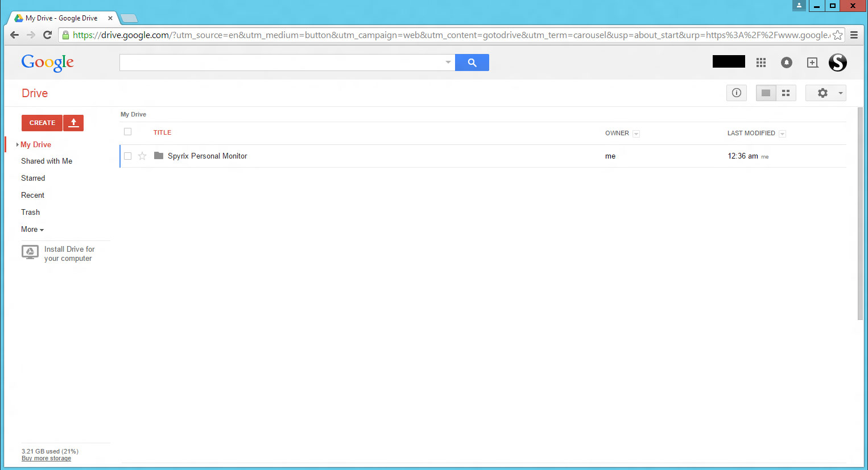Viewport: 868px width, 470px height.
Task: Click the My Drive breadcrumb label
Action: [133, 114]
